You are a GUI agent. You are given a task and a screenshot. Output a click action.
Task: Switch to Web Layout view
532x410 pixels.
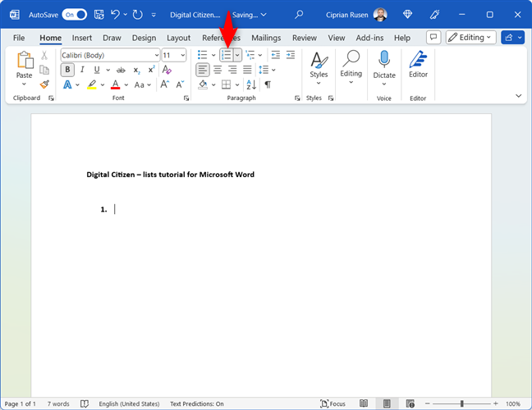pyautogui.click(x=410, y=403)
